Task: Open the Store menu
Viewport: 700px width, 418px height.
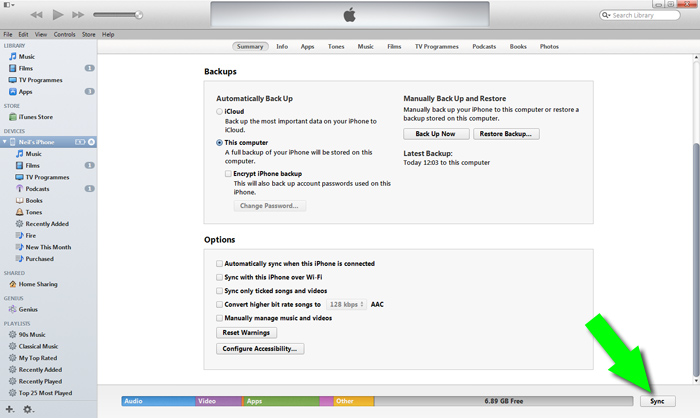Action: point(88,34)
